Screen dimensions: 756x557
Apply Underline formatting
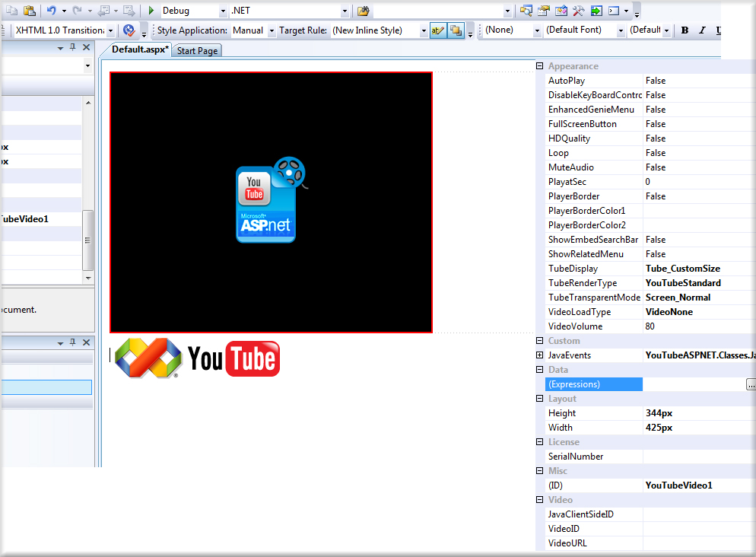point(719,30)
